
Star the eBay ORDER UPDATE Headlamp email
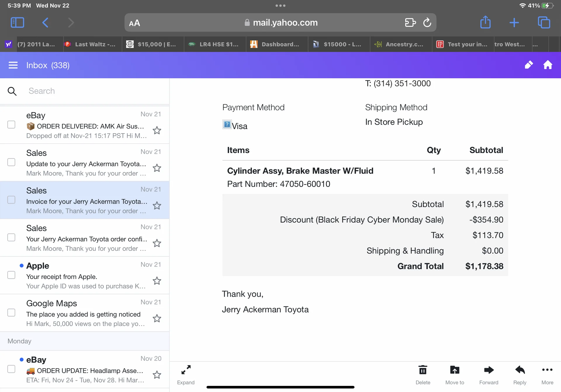pos(157,375)
